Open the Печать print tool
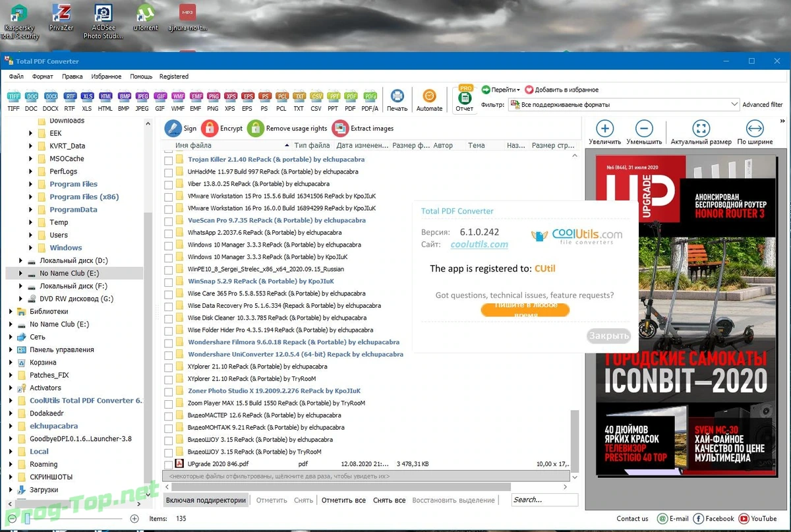The image size is (791, 532). 397,100
